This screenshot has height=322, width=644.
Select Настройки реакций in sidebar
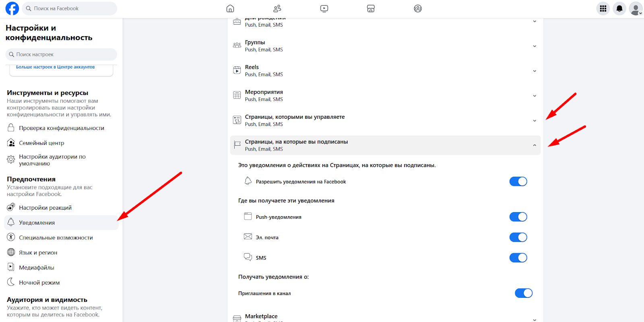(x=61, y=208)
